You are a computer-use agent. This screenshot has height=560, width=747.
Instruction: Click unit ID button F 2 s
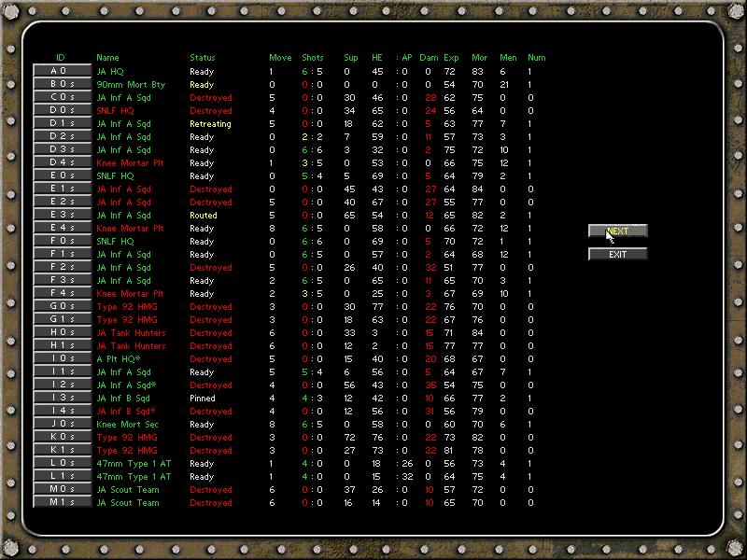(63, 267)
